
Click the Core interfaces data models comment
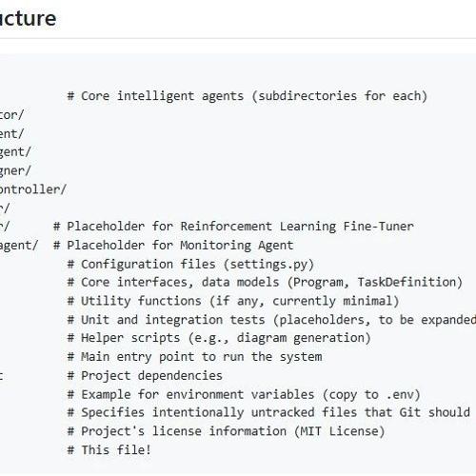265,282
